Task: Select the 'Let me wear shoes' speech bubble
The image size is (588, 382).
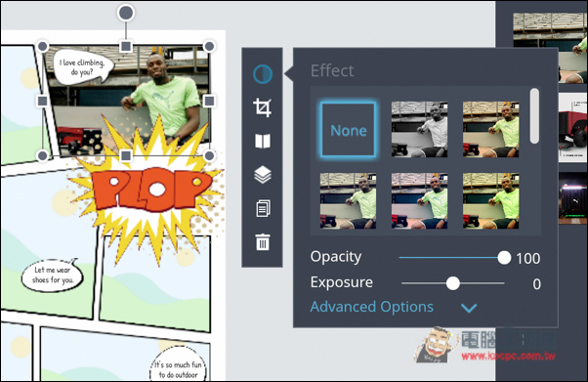Action: [x=53, y=275]
